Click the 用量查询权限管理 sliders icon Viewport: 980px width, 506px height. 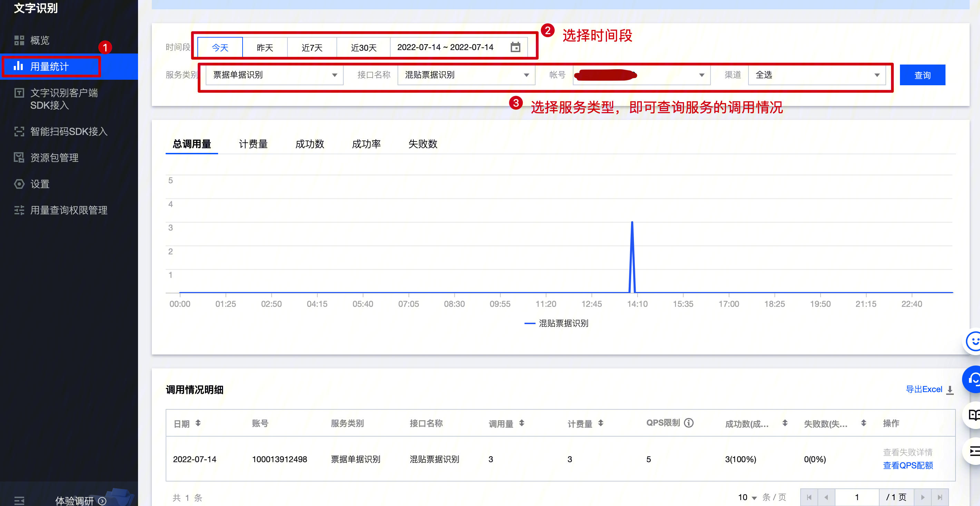(19, 210)
